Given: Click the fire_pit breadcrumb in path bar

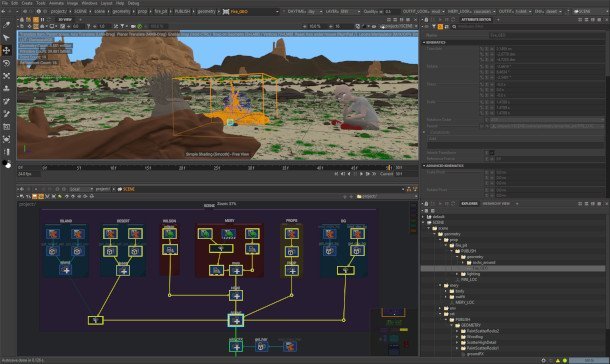Looking at the screenshot, I should (161, 12).
